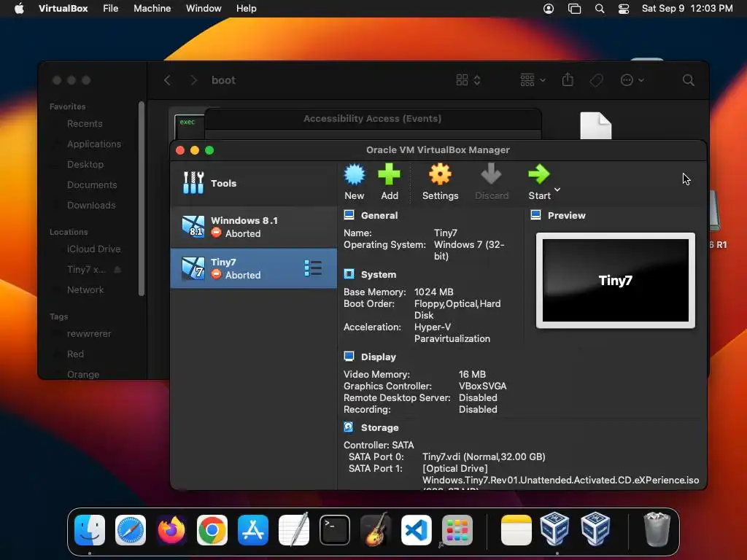Open Visual Studio Code from the Dock
747x560 pixels.
click(x=417, y=530)
